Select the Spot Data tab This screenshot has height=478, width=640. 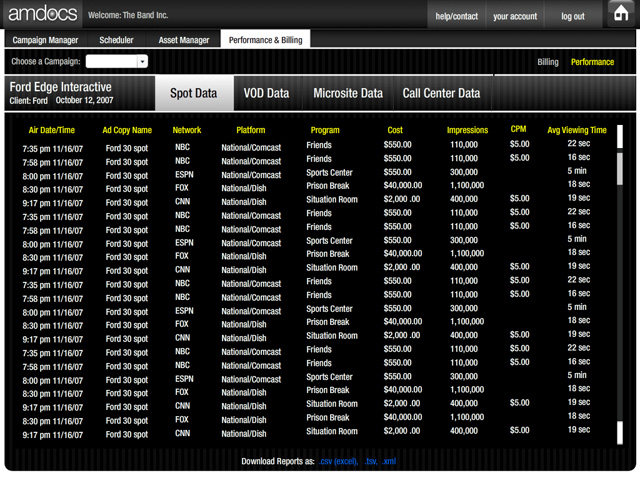(x=194, y=93)
